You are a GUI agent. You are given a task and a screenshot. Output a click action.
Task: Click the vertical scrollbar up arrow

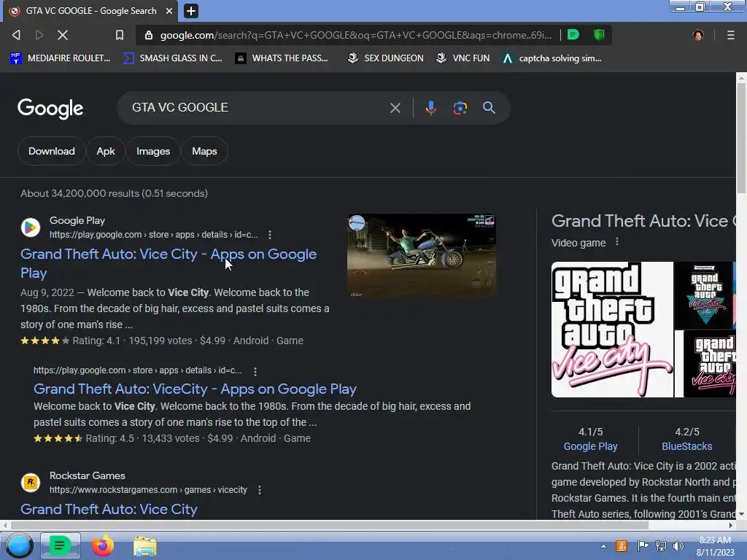(741, 77)
